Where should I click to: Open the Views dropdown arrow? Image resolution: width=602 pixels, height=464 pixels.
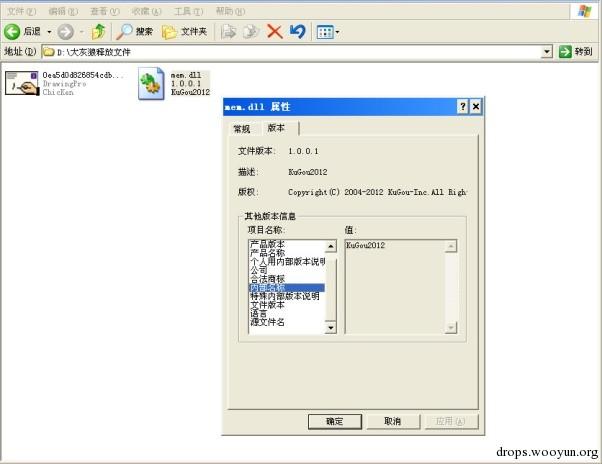tap(337, 32)
